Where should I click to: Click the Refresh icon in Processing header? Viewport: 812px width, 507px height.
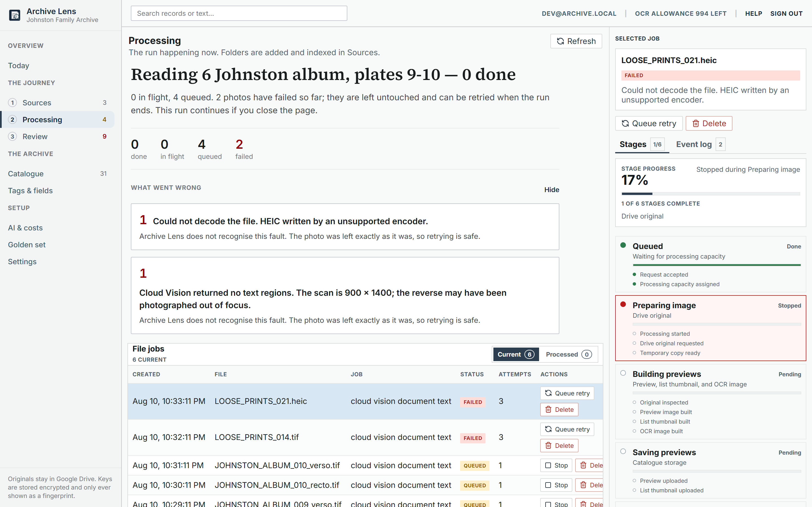point(560,41)
